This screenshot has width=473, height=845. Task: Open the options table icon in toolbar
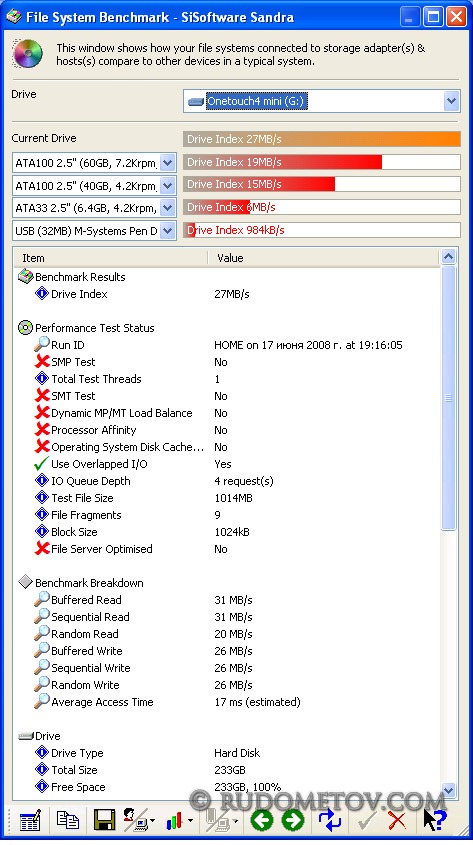30,821
